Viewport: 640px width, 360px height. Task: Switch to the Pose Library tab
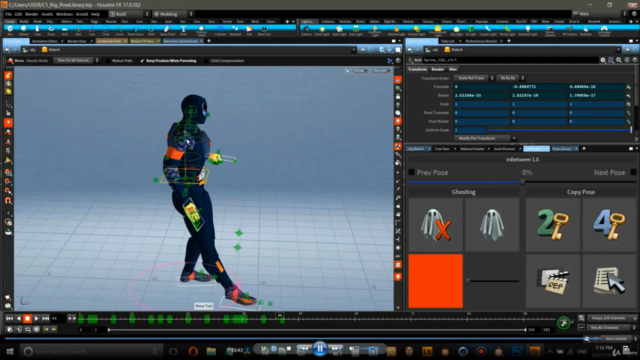562,149
